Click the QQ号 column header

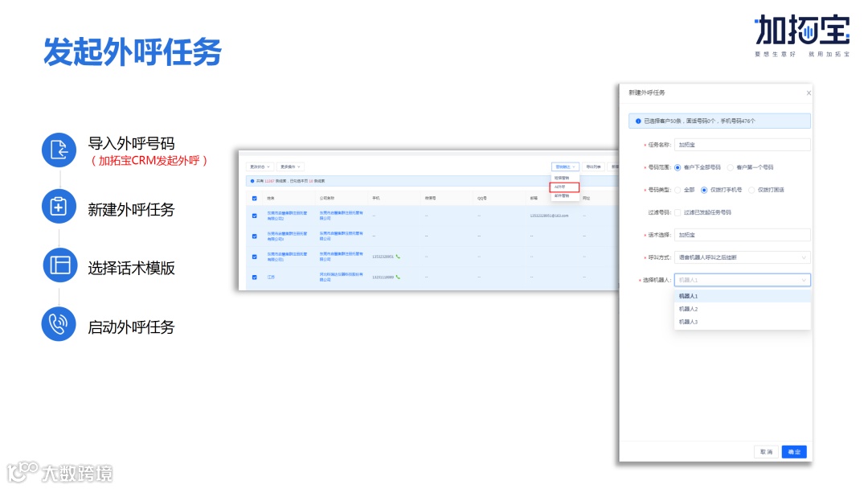(x=482, y=199)
